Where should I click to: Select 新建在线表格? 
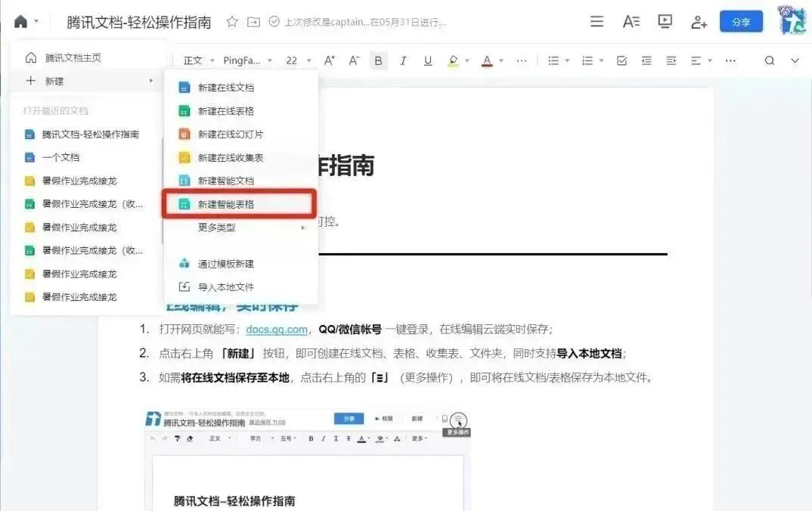click(x=241, y=111)
